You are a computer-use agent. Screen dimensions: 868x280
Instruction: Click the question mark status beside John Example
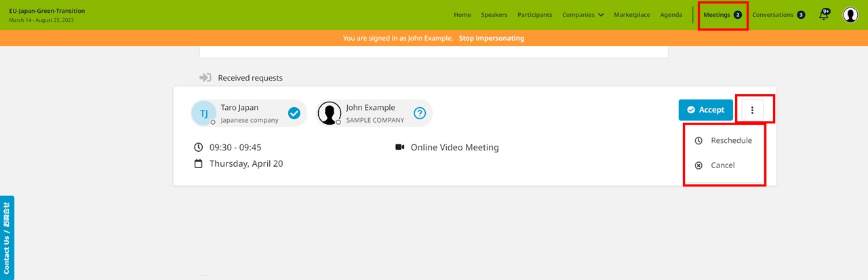[420, 113]
